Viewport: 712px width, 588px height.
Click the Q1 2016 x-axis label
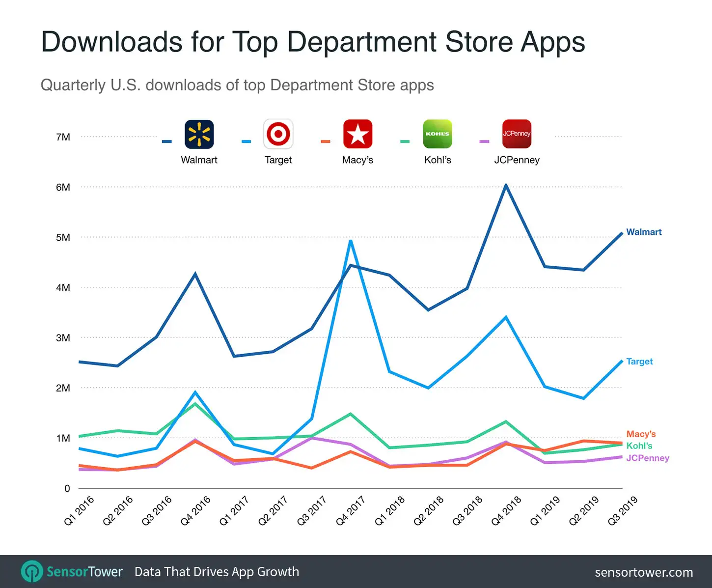[79, 511]
